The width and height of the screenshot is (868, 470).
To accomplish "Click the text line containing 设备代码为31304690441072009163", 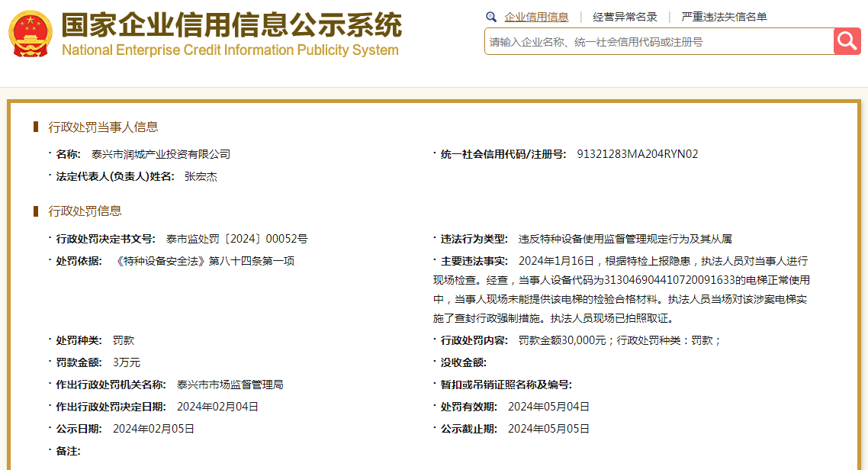I will coord(622,280).
